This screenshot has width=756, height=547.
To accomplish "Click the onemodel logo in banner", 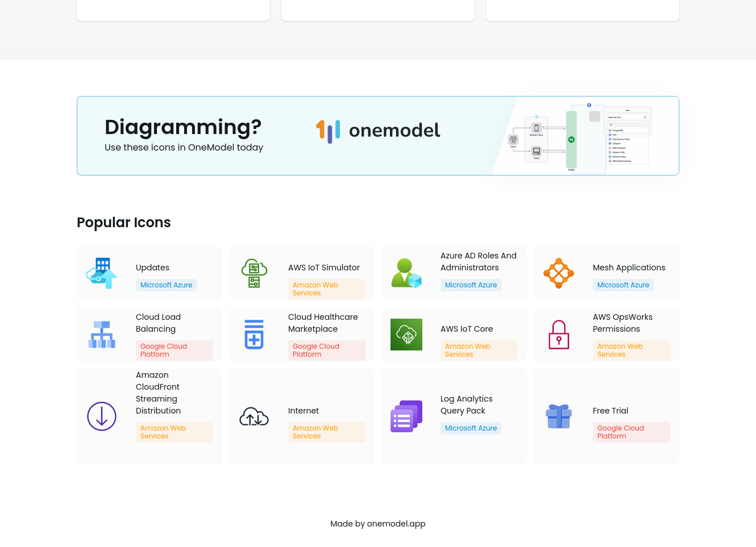I will pyautogui.click(x=378, y=131).
